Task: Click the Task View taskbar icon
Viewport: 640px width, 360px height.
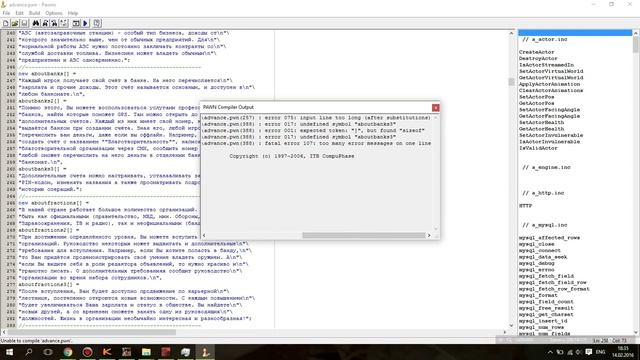Action: point(48,352)
